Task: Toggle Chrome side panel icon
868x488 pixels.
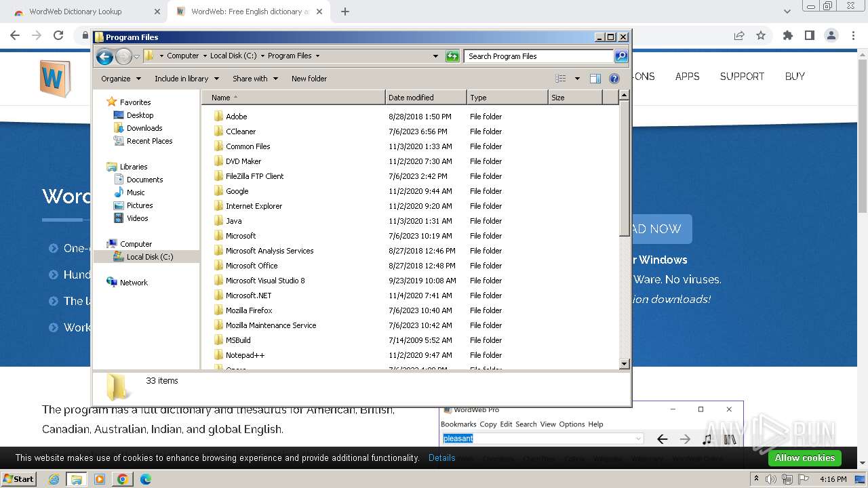Action: (x=809, y=35)
